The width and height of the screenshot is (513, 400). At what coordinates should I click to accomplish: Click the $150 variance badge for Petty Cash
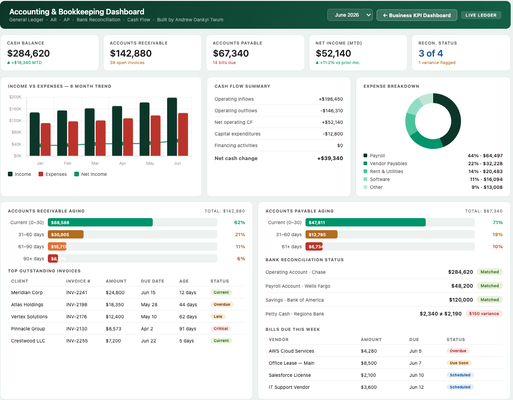tap(484, 314)
